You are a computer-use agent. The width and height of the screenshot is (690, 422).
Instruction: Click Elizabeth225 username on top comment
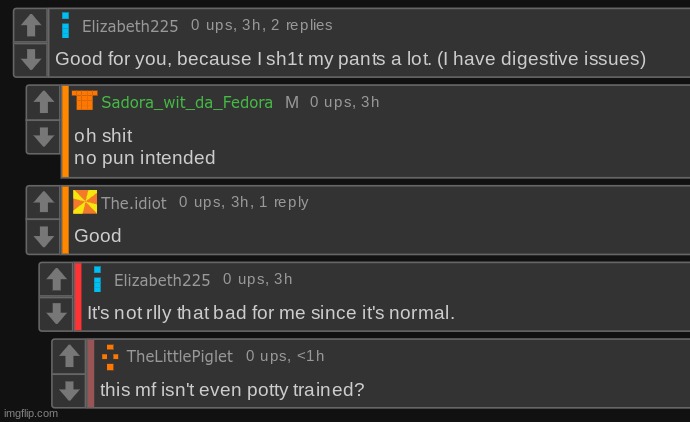[130, 26]
